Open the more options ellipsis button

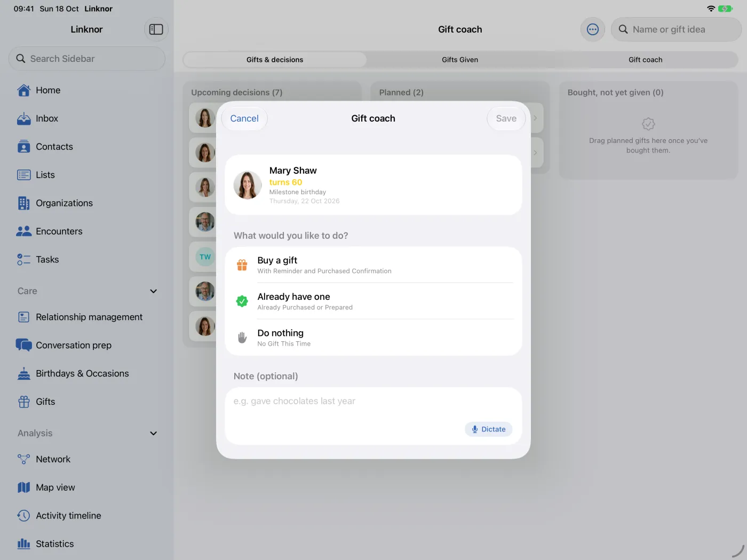click(593, 29)
